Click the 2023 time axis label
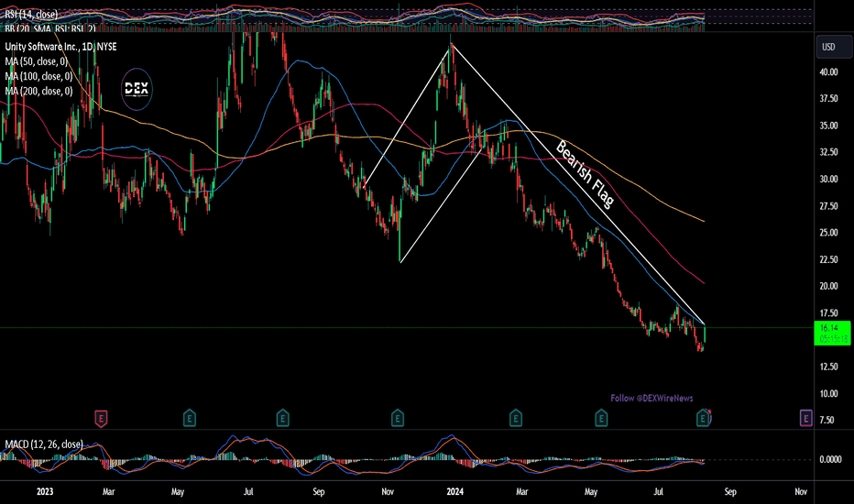 click(x=45, y=491)
